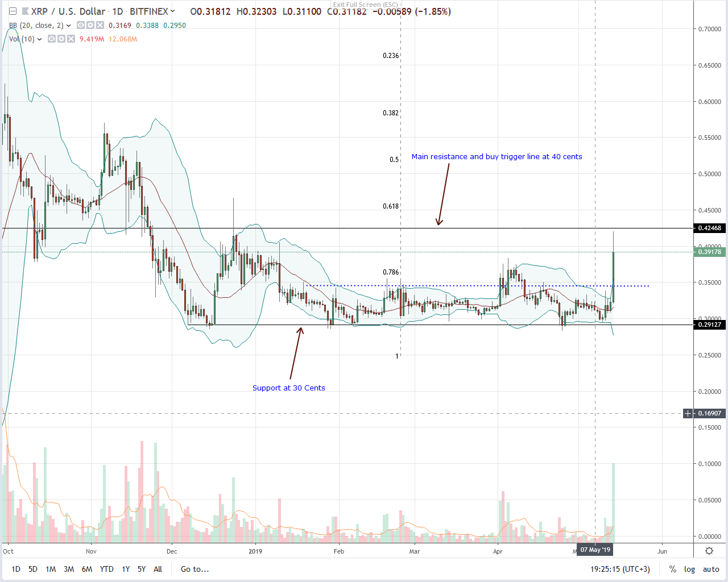The width and height of the screenshot is (728, 582).
Task: Click the lower band value 0.2950
Action: click(175, 26)
